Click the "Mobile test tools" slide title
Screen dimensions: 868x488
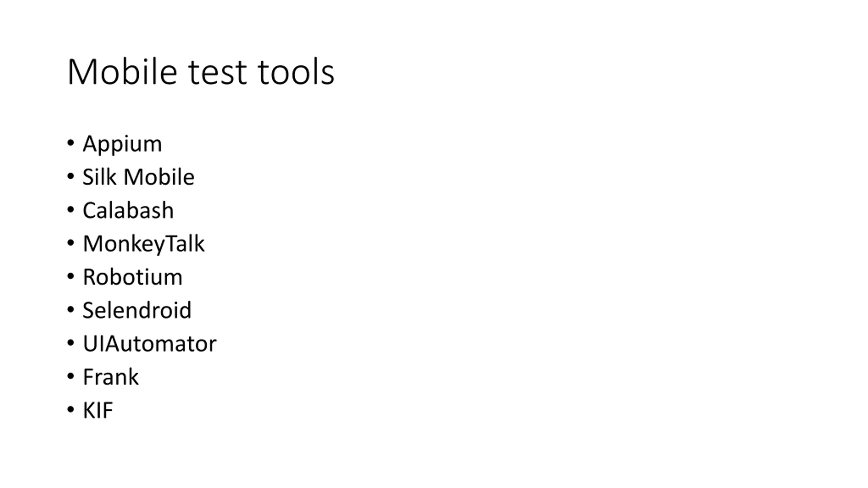tap(201, 72)
